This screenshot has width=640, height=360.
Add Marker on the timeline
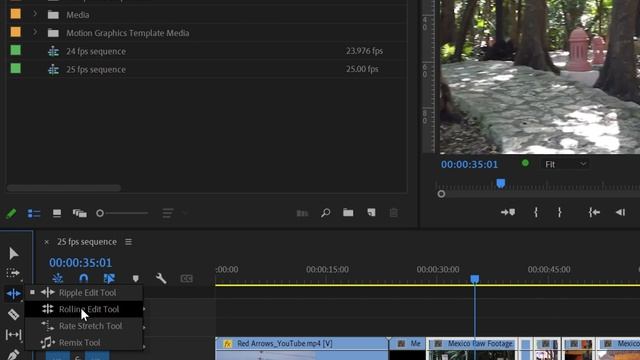click(x=136, y=278)
